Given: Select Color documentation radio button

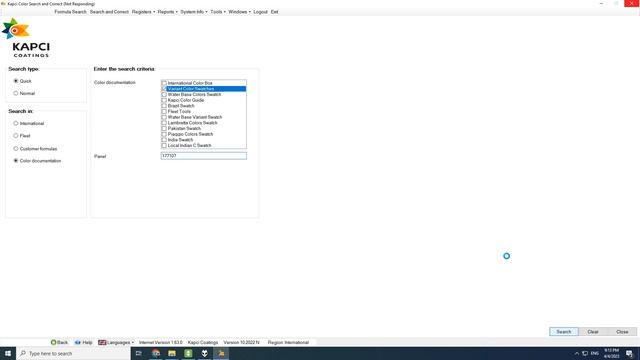Looking at the screenshot, I should click(x=16, y=161).
